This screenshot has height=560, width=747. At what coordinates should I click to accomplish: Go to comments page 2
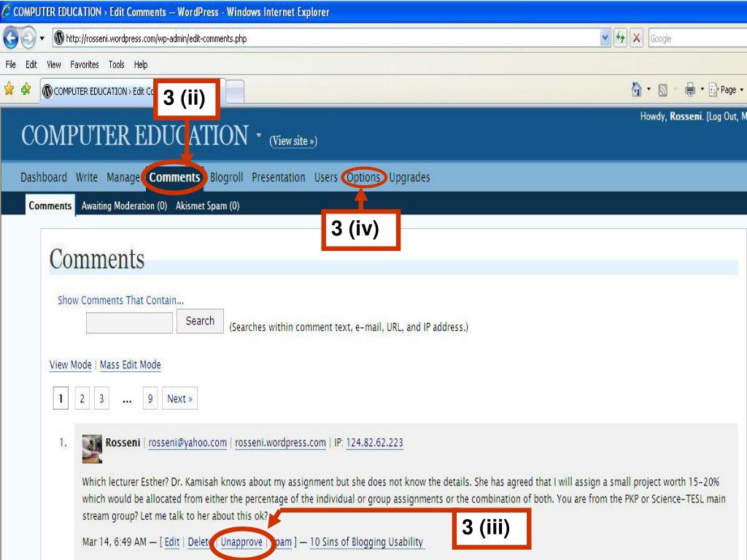pos(82,398)
